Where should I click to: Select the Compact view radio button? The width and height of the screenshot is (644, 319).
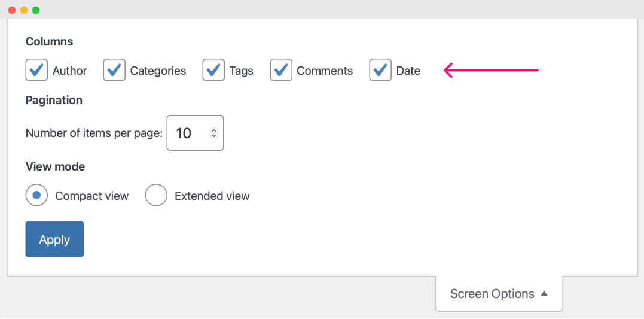click(x=36, y=195)
